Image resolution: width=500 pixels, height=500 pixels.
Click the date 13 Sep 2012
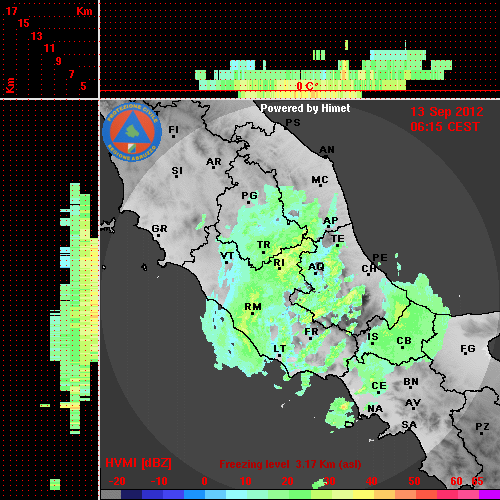coord(447,112)
